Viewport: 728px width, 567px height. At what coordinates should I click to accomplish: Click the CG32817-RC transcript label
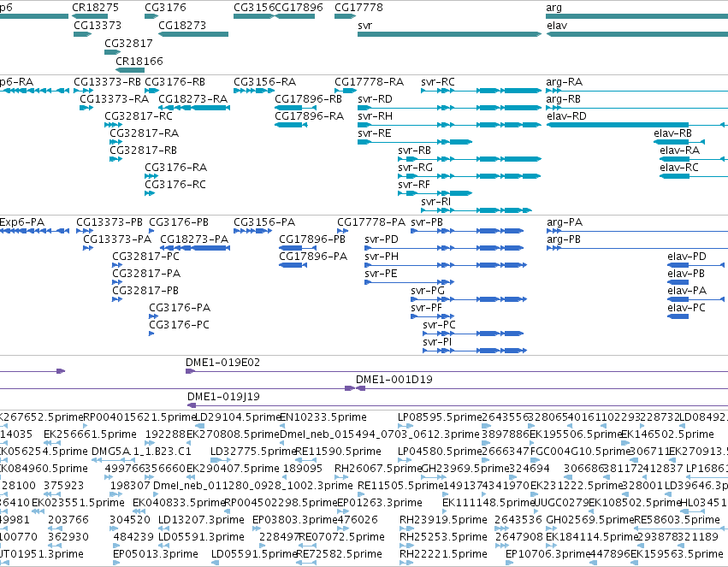point(139,116)
